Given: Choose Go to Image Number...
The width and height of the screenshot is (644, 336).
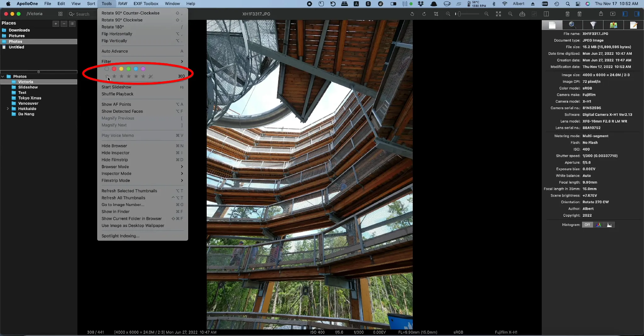Looking at the screenshot, I should click(x=143, y=205).
